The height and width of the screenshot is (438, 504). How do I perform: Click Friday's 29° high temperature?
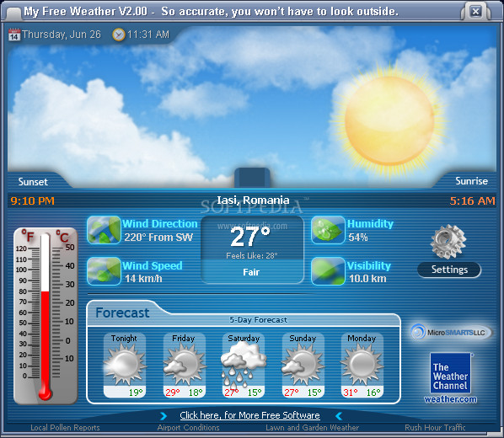pos(173,393)
